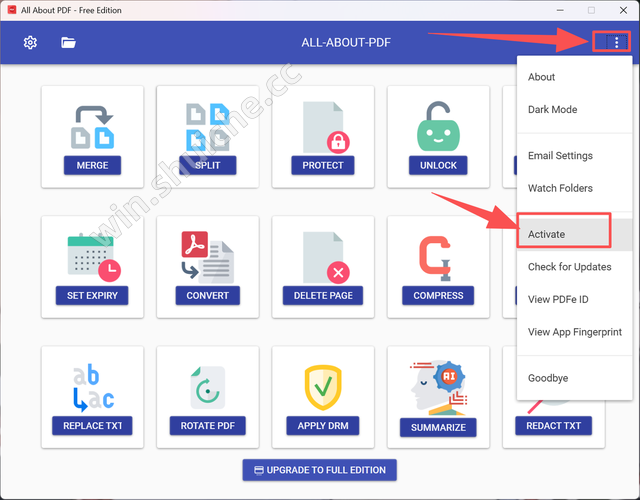Select Watch Folders menu item
The width and height of the screenshot is (640, 500).
560,188
